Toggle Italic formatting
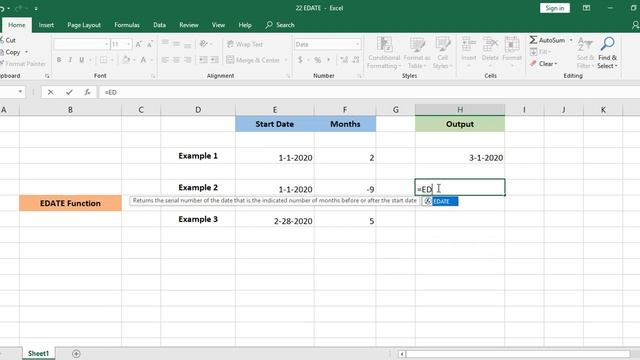The width and height of the screenshot is (640, 360). tap(70, 60)
